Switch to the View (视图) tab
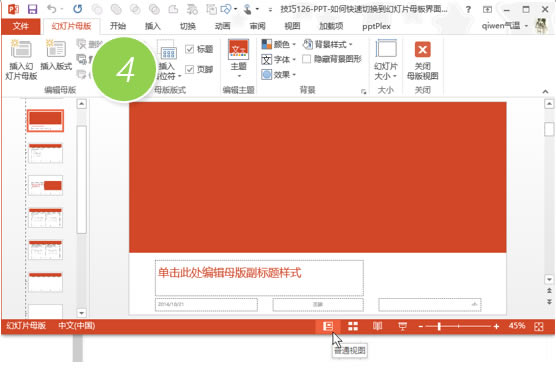556x374 pixels. (292, 26)
